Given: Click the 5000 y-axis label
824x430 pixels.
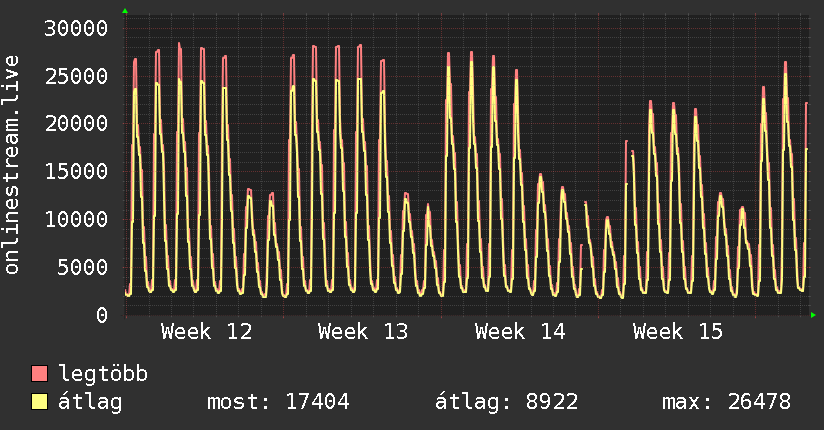Looking at the screenshot, I should 83,267.
